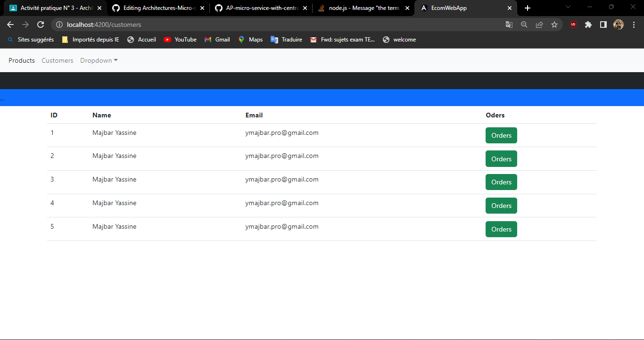644x340 pixels.
Task: Expand the Dropdown menu in the navbar
Action: click(99, 60)
